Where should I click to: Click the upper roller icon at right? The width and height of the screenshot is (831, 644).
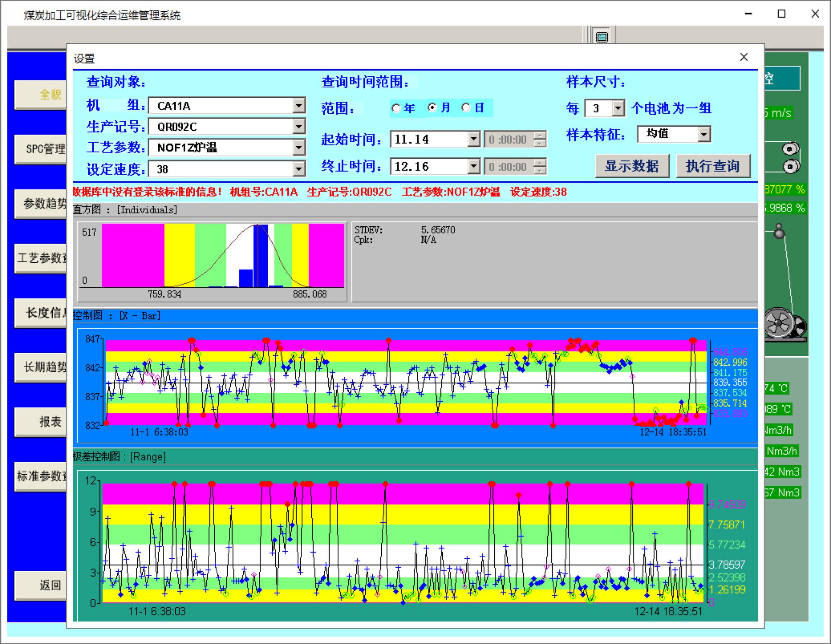coord(790,149)
